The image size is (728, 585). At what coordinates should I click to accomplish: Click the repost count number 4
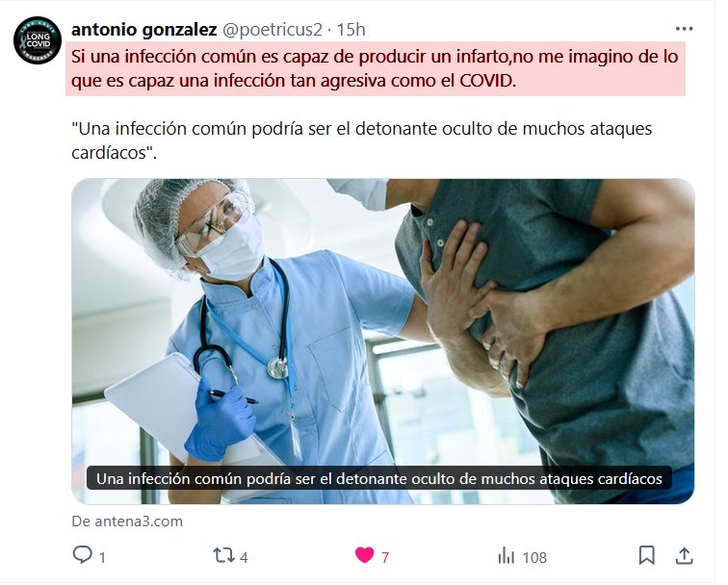[244, 557]
